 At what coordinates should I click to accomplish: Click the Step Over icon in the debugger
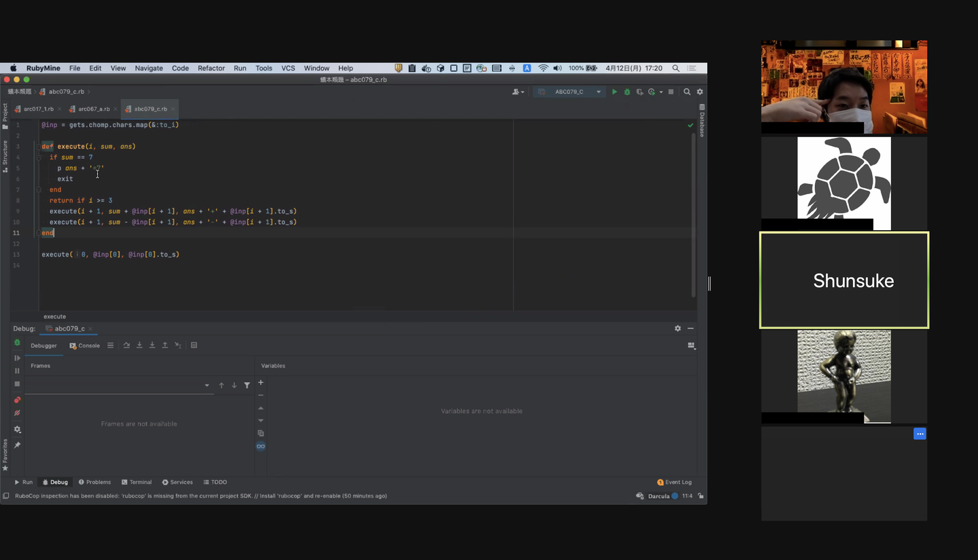click(x=126, y=346)
